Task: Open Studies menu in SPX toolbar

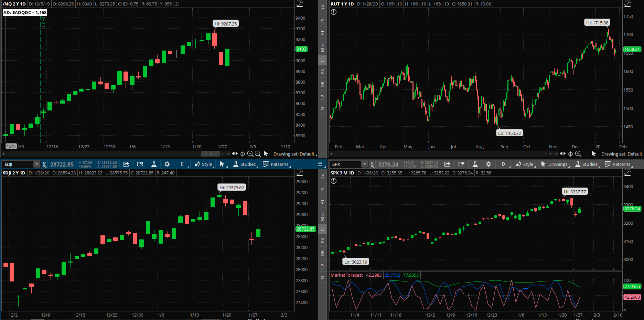Action: pyautogui.click(x=587, y=164)
